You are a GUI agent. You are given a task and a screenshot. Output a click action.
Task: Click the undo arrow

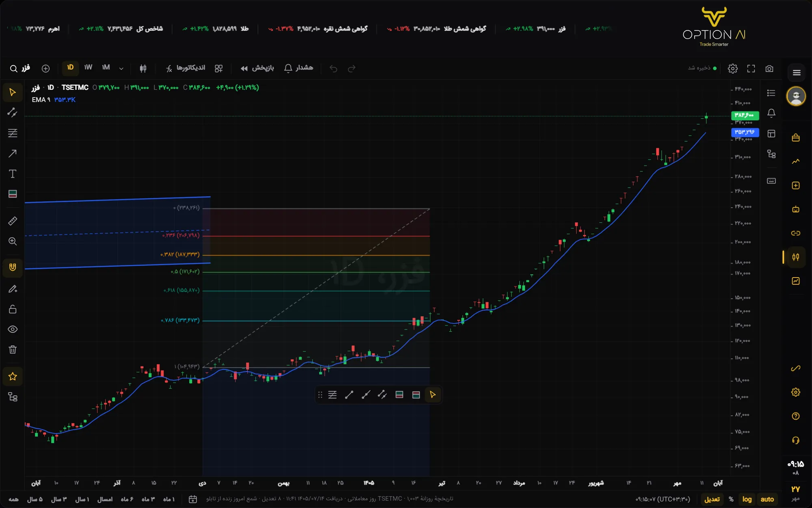point(333,68)
